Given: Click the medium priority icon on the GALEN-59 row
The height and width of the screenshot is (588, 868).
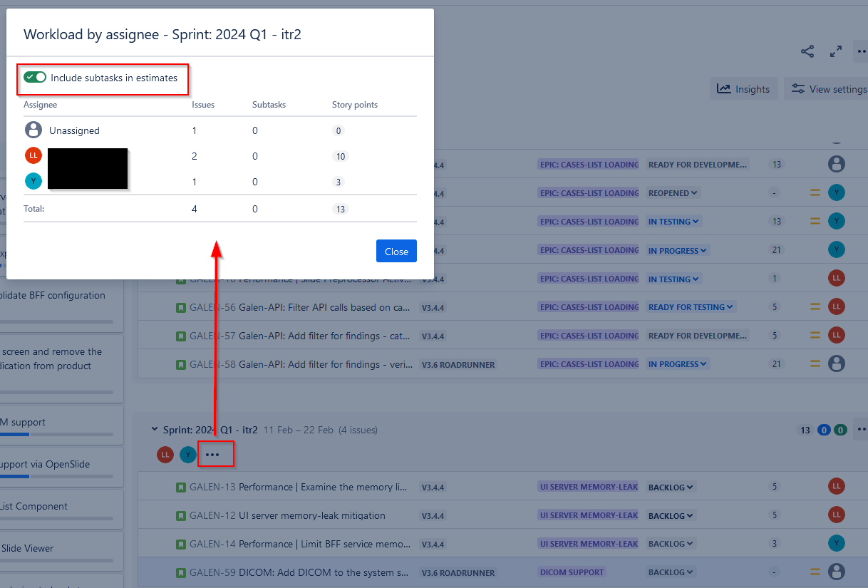Looking at the screenshot, I should (815, 572).
